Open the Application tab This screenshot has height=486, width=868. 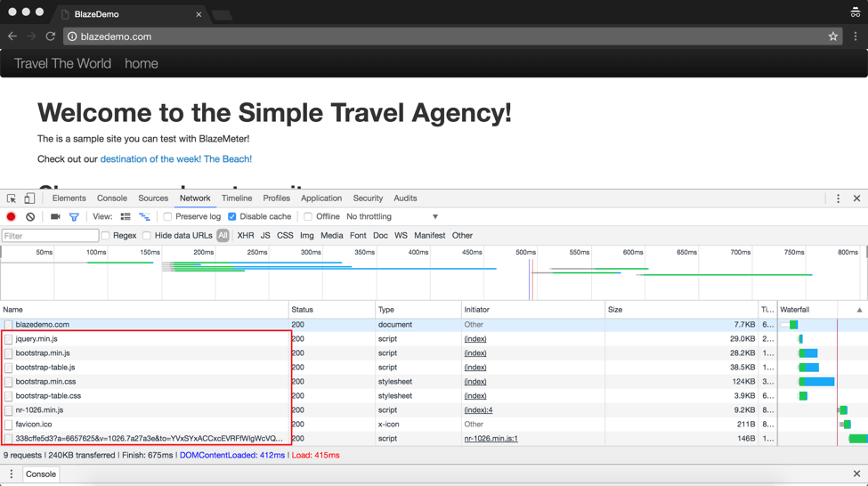click(321, 198)
